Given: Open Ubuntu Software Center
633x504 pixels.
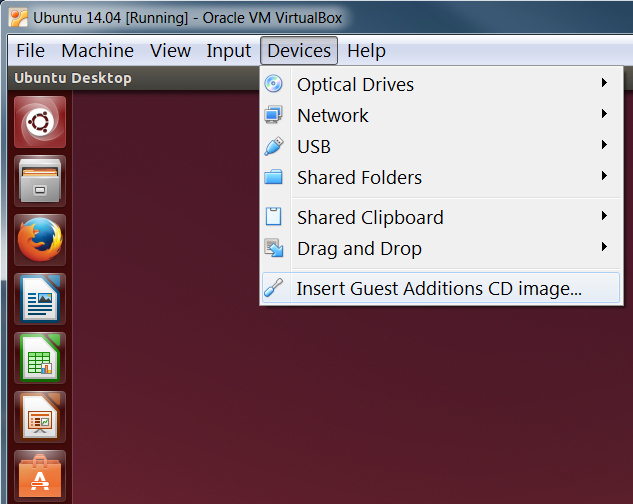Looking at the screenshot, I should pyautogui.click(x=40, y=476).
